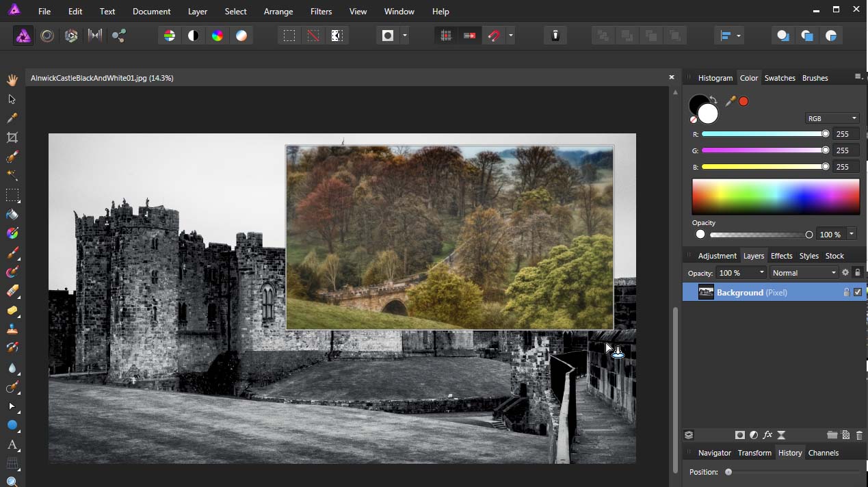Uncheck the Background layer visibility checkbox
Screen dimensions: 868x487
[858, 292]
